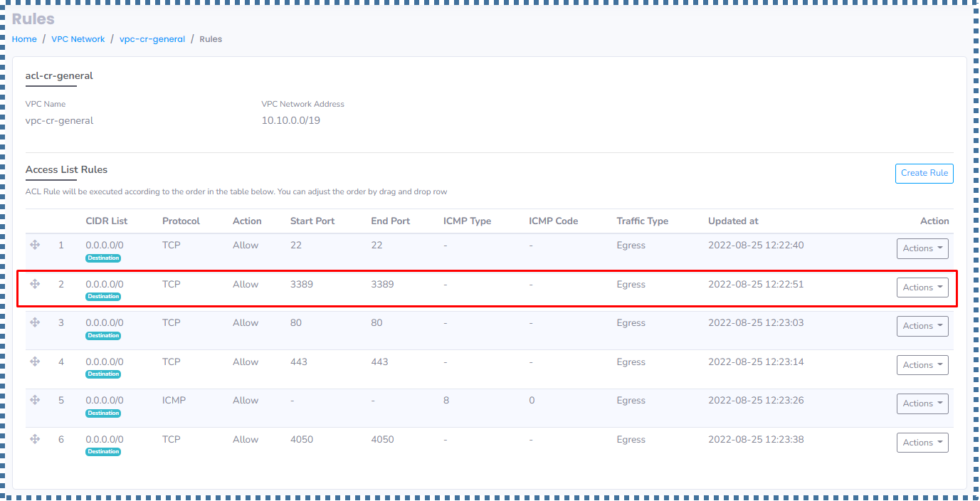Click the drag handle icon for rule 2

click(x=35, y=284)
